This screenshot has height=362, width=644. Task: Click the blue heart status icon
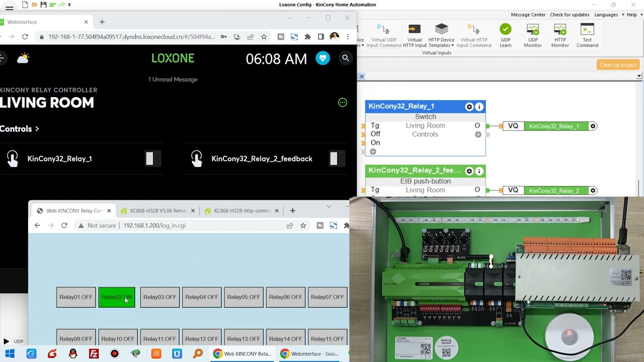click(323, 58)
